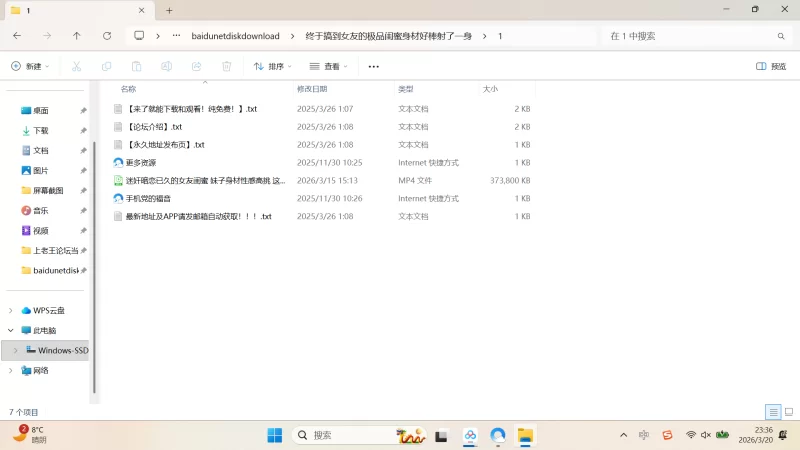Click the Back navigation arrow

click(x=17, y=35)
